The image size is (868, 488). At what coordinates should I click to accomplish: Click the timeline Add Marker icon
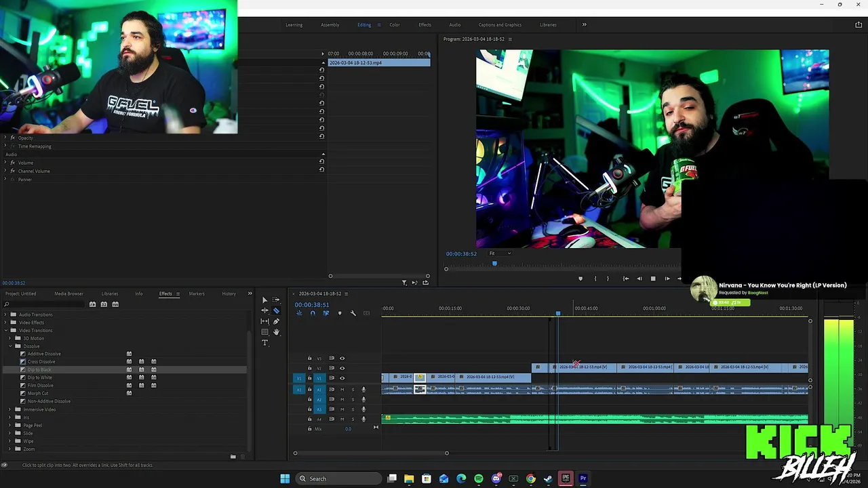point(340,313)
